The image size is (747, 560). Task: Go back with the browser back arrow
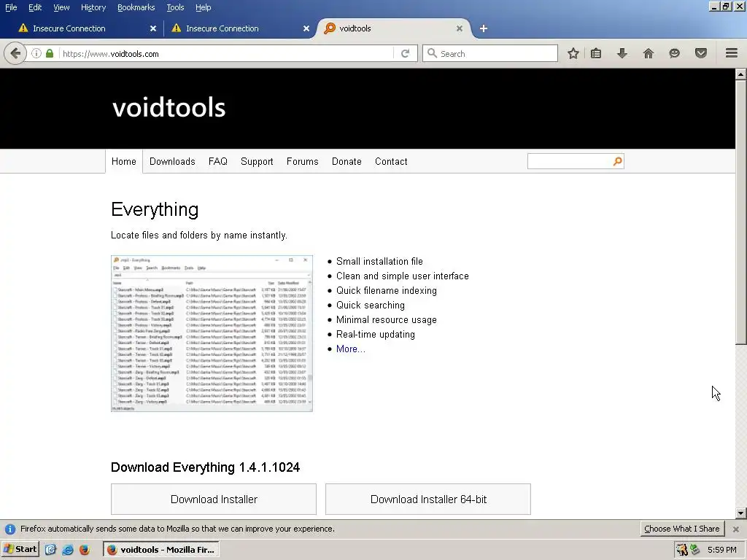[15, 53]
